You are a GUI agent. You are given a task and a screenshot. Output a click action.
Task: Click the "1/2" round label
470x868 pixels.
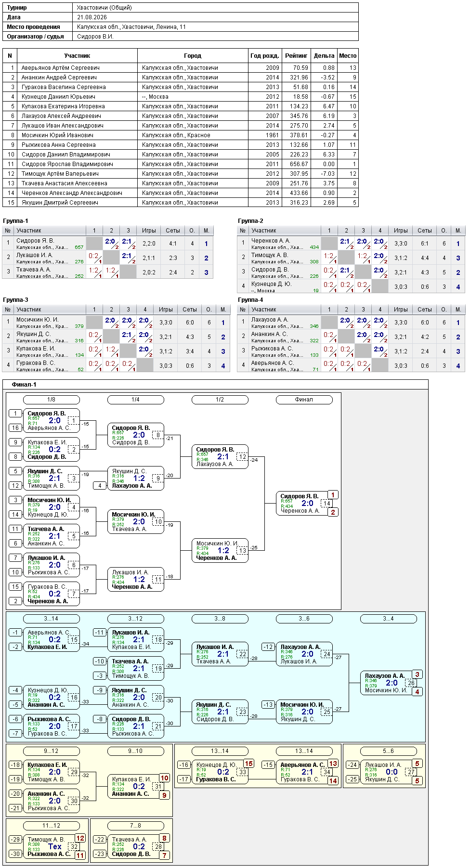220,400
